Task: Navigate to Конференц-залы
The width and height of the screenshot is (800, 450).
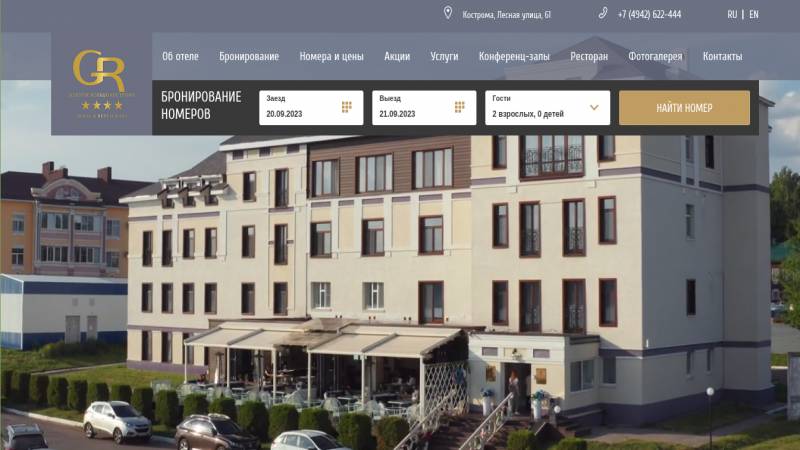Action: pos(514,57)
